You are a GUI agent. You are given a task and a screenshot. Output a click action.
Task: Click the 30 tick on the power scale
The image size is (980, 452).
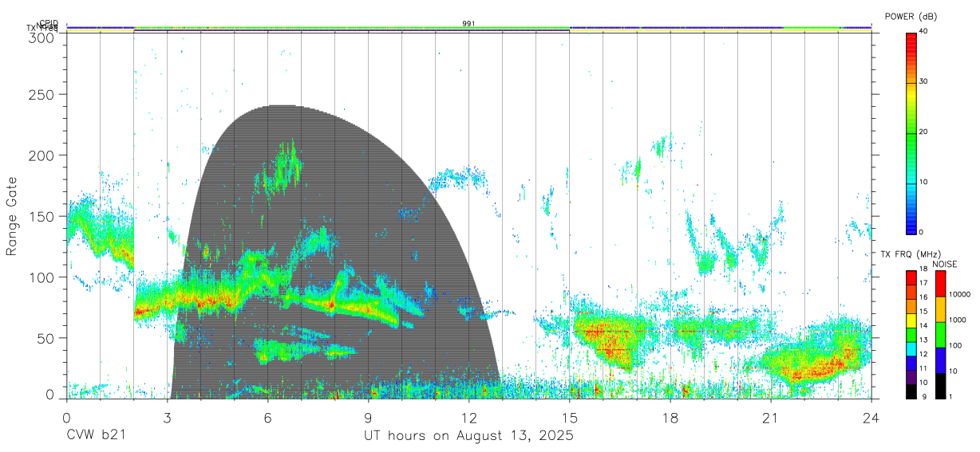923,81
